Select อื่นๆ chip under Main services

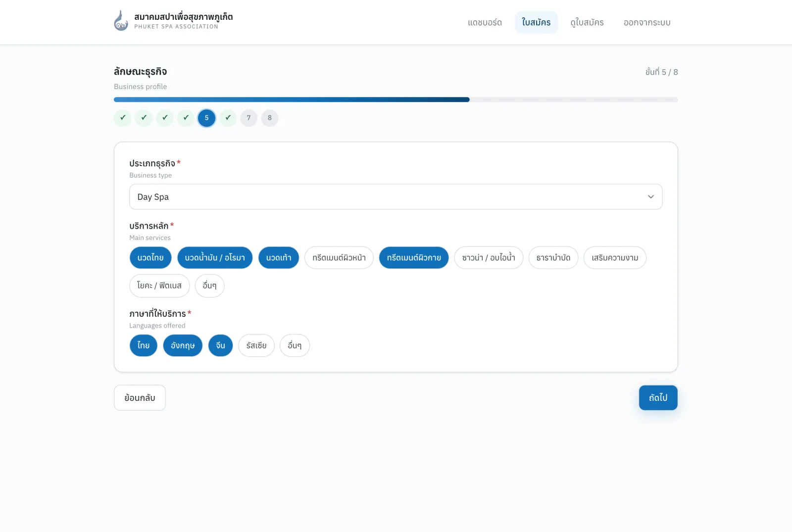[x=209, y=286]
